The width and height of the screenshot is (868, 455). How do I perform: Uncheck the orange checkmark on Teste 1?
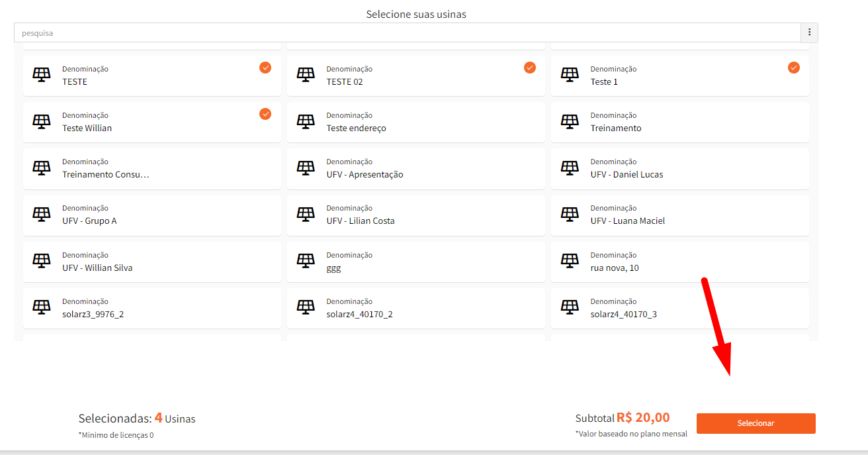pyautogui.click(x=794, y=68)
